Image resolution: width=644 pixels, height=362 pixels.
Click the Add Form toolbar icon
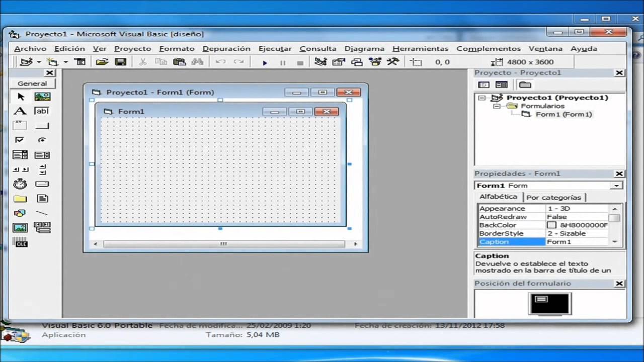tap(52, 62)
